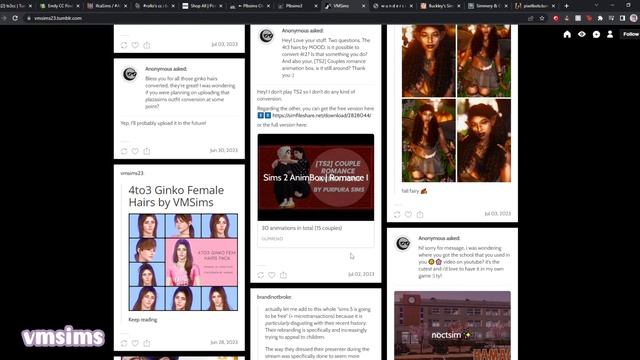
Task: Click the person icon in blog header
Action: (x=610, y=34)
